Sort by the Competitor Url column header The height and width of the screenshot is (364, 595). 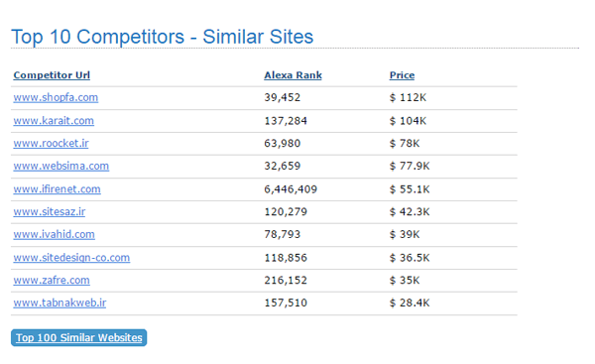click(x=52, y=75)
